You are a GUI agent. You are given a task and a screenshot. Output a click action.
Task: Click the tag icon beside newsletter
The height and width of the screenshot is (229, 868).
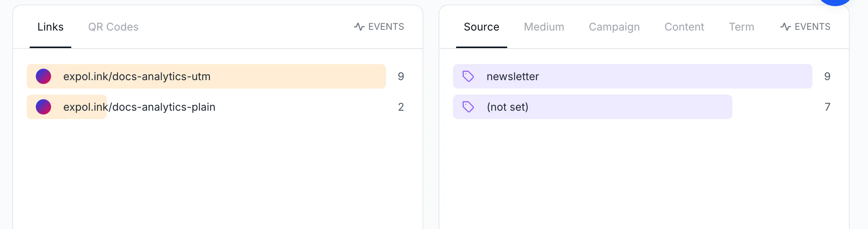point(468,76)
